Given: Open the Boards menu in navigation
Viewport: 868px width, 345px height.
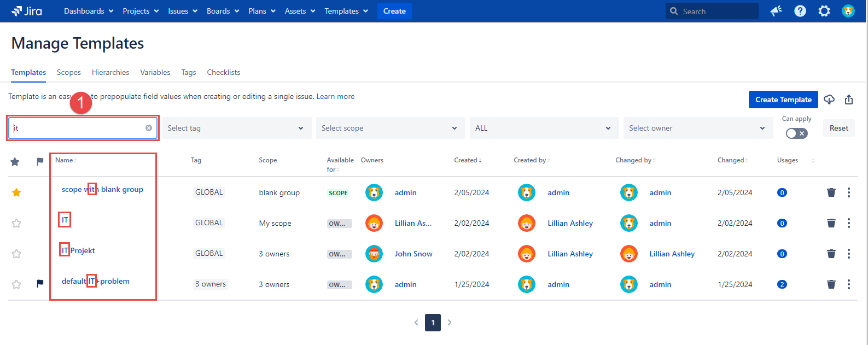Looking at the screenshot, I should tap(223, 11).
